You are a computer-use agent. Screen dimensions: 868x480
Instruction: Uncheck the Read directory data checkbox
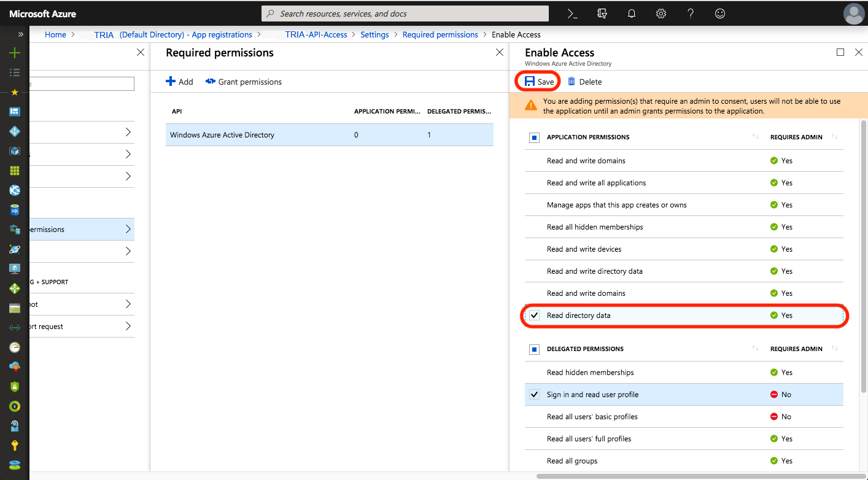[534, 315]
